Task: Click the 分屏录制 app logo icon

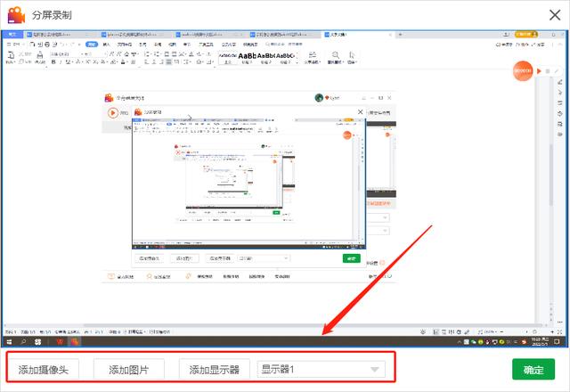Action: pyautogui.click(x=16, y=15)
